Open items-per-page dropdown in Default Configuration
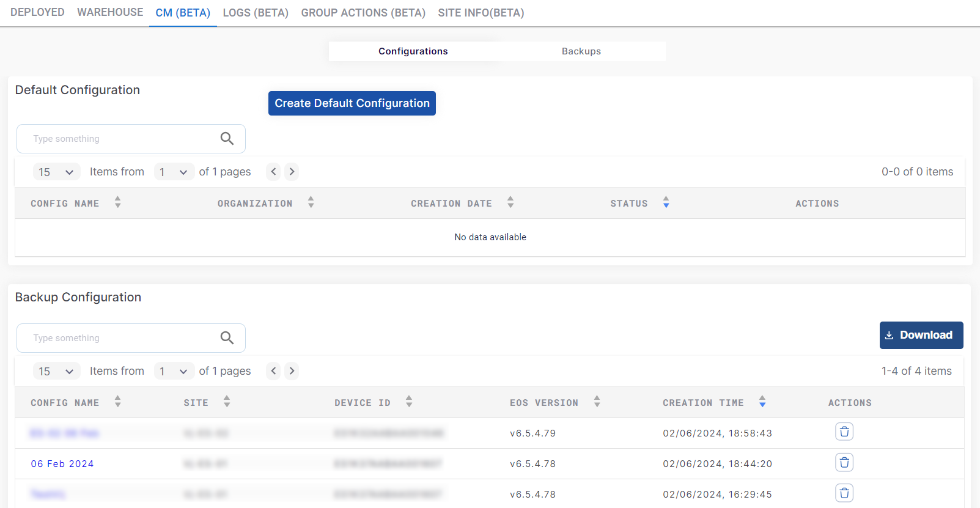 coord(56,172)
